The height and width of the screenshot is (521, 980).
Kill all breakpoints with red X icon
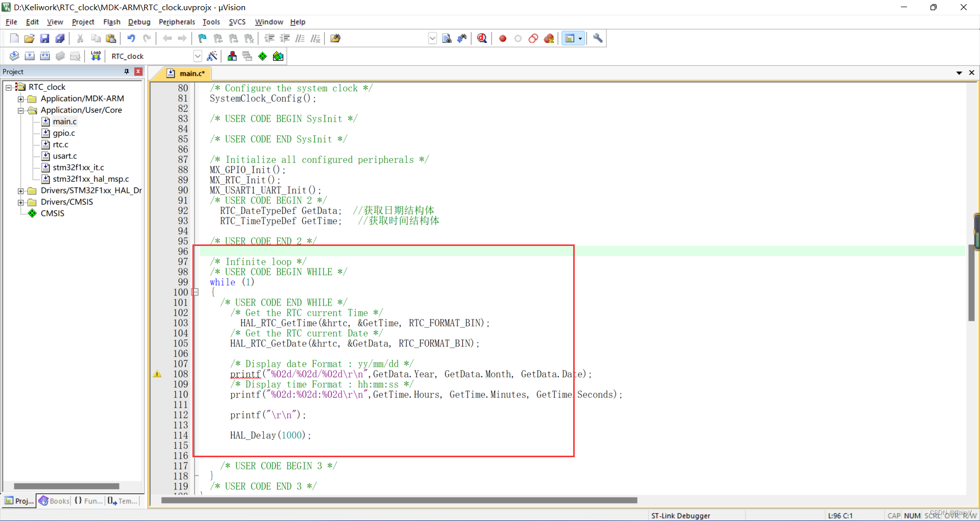pyautogui.click(x=550, y=38)
